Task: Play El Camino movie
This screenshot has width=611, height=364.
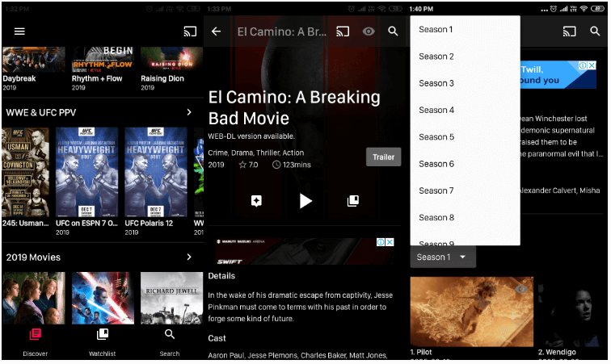Action: tap(305, 201)
